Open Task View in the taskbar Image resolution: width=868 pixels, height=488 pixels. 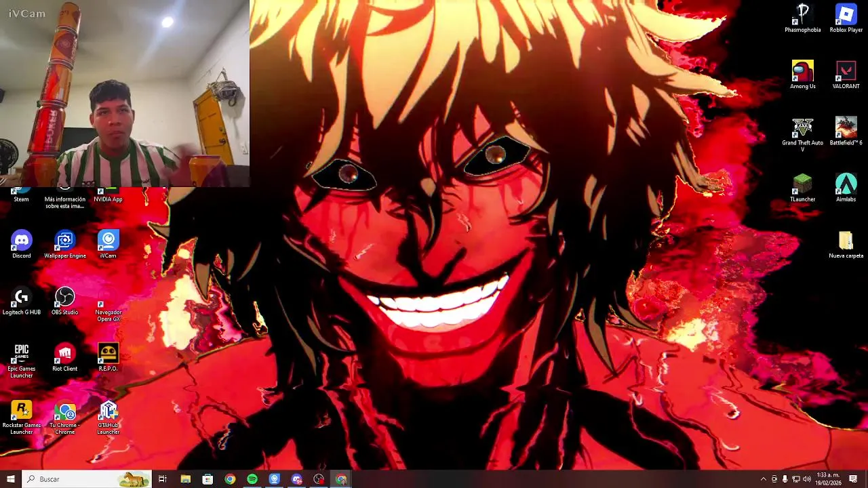(163, 479)
